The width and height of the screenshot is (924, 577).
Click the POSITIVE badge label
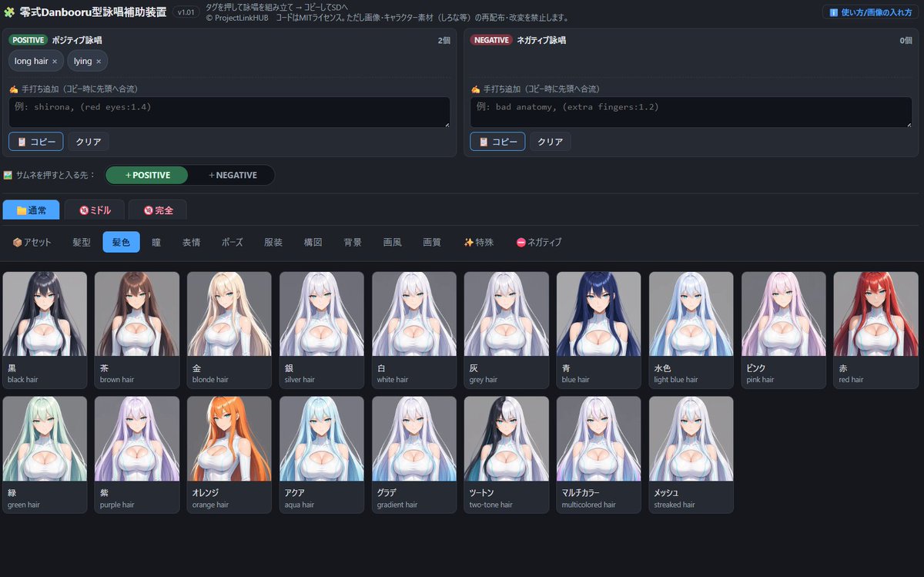coord(29,40)
